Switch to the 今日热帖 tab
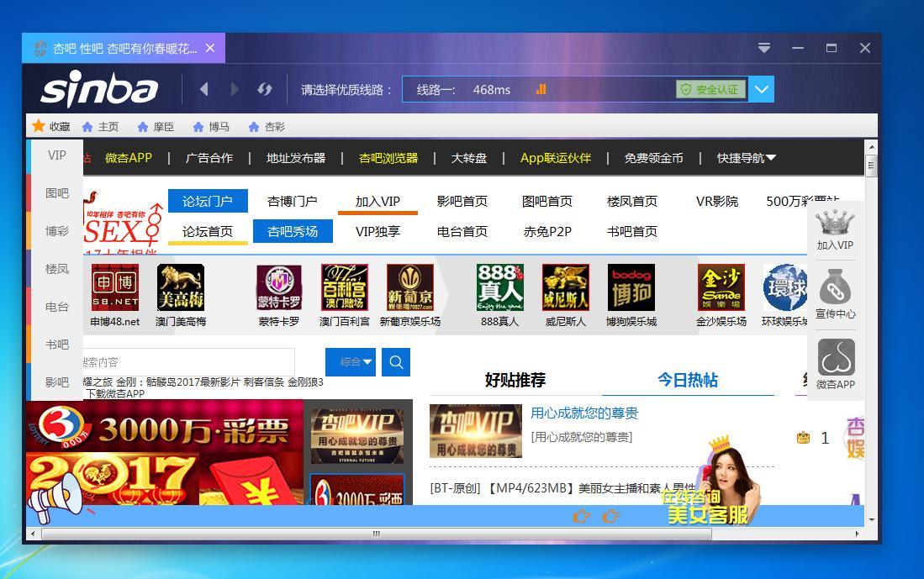This screenshot has width=924, height=579. [x=688, y=380]
